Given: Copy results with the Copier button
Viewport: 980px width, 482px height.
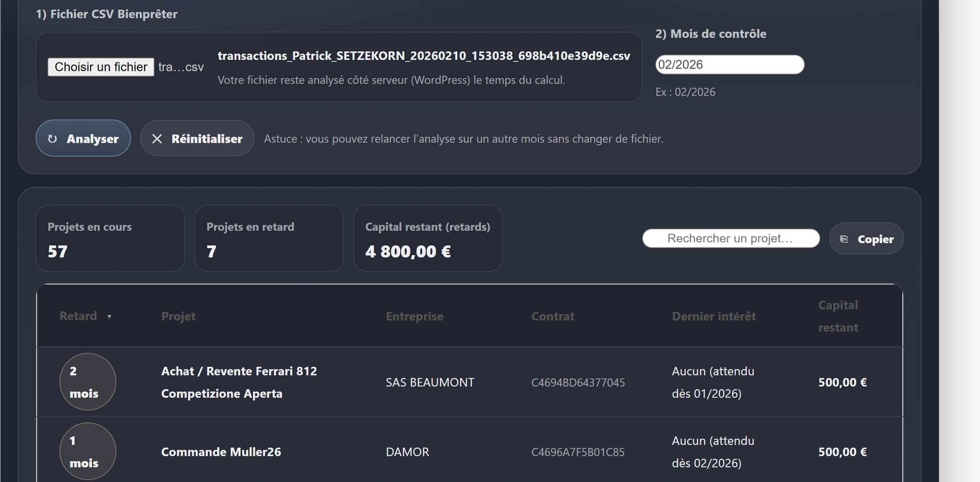Looking at the screenshot, I should (x=866, y=238).
